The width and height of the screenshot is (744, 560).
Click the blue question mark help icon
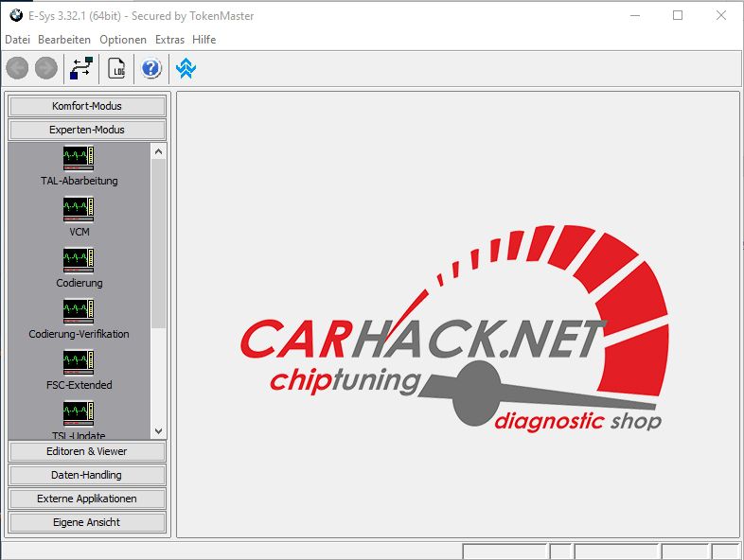click(151, 68)
